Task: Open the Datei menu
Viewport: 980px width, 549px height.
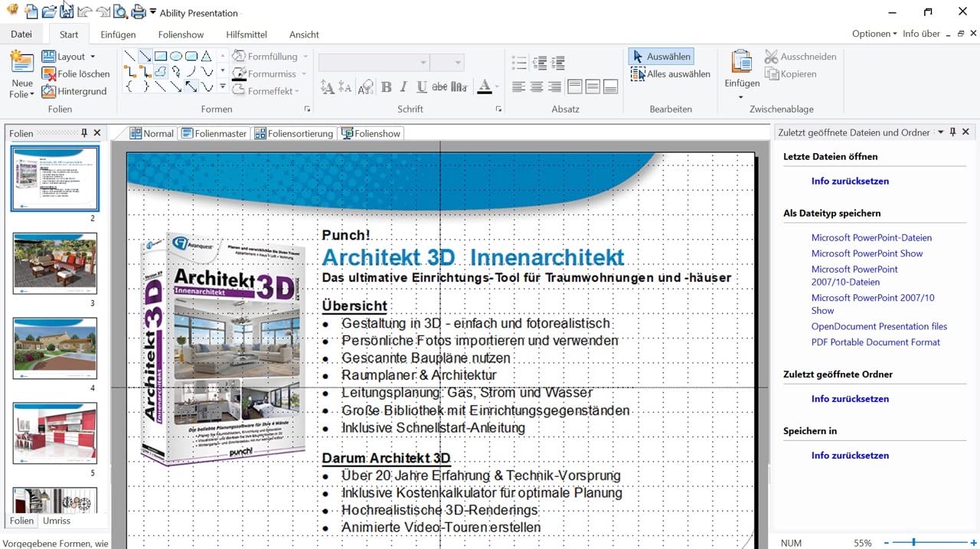Action: point(21,34)
